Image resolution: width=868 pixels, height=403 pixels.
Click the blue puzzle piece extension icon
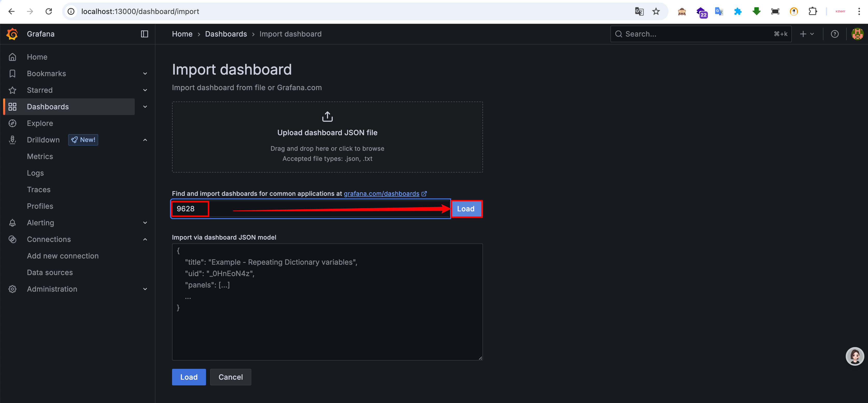738,11
